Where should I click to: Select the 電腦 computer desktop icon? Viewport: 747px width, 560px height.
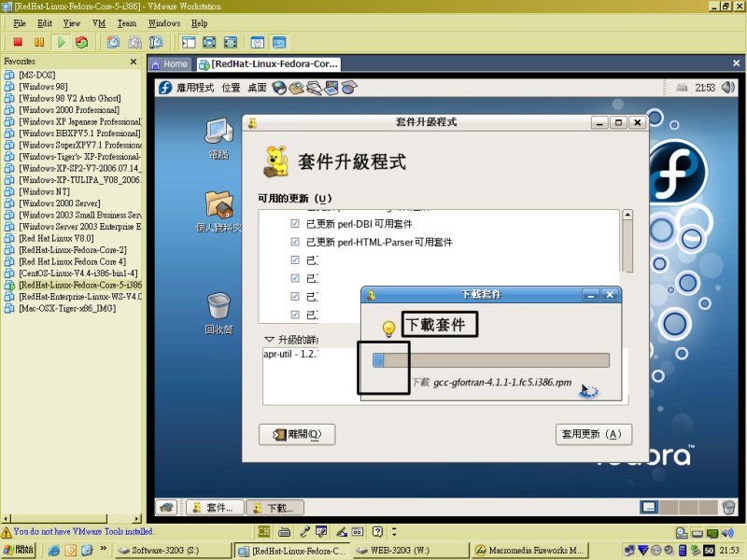click(x=218, y=138)
